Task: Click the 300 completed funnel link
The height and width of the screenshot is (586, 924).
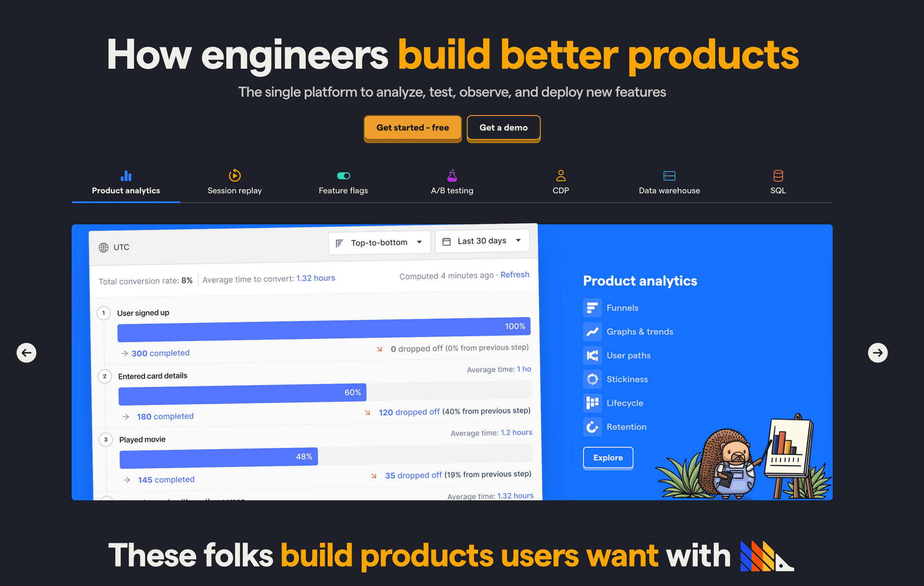Action: (160, 352)
